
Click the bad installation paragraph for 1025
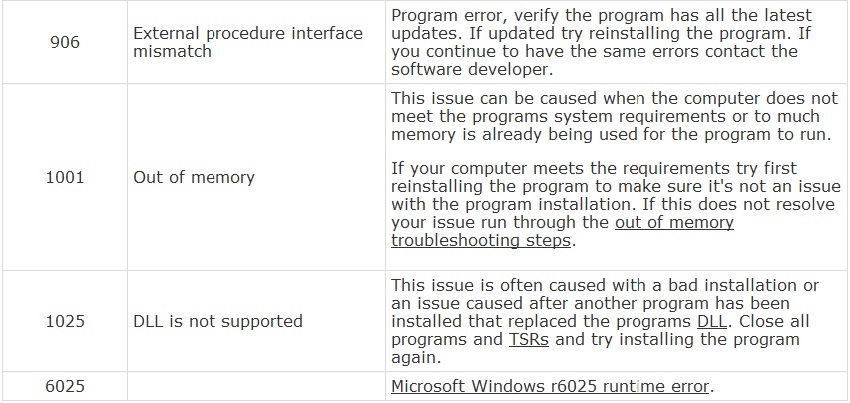click(x=605, y=321)
